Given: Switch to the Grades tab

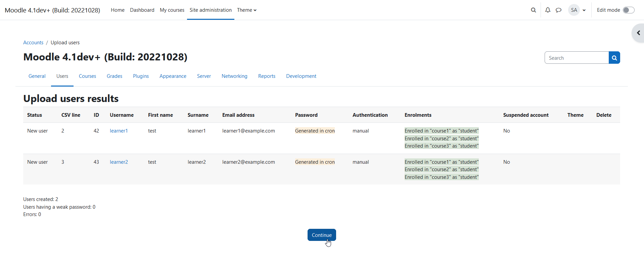Looking at the screenshot, I should [x=114, y=76].
